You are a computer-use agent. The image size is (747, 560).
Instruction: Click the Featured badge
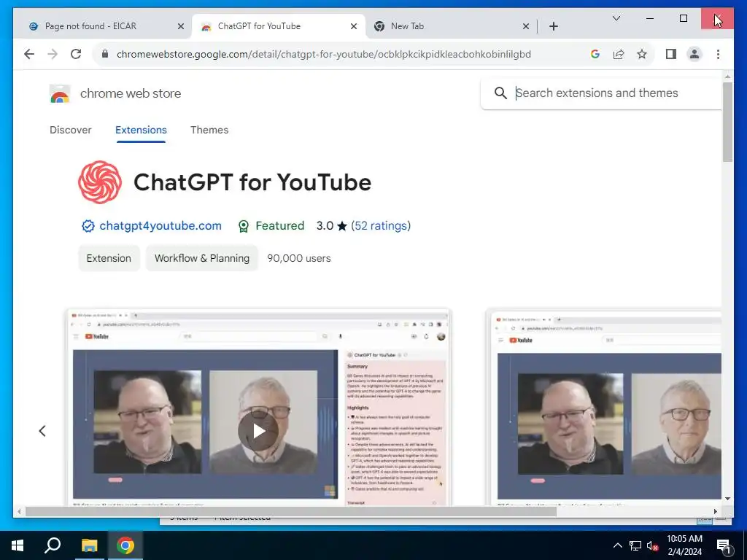[x=271, y=226]
